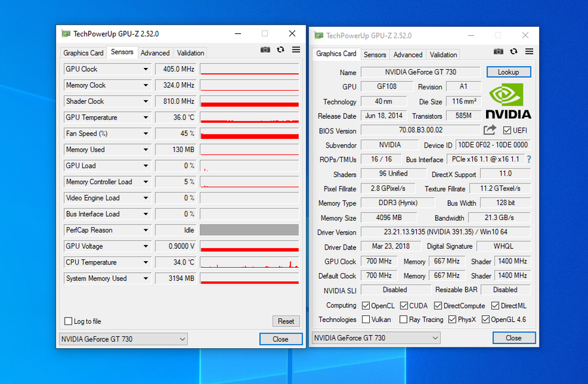Viewport: 588px width, 384px height.
Task: Click the GPU Clock 405.0 MHz value field
Action: [176, 69]
